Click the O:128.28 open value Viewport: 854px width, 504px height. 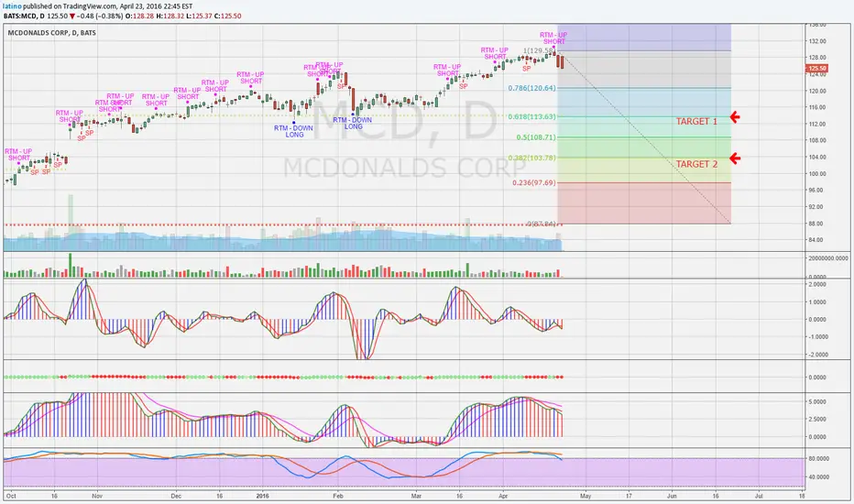coord(139,16)
